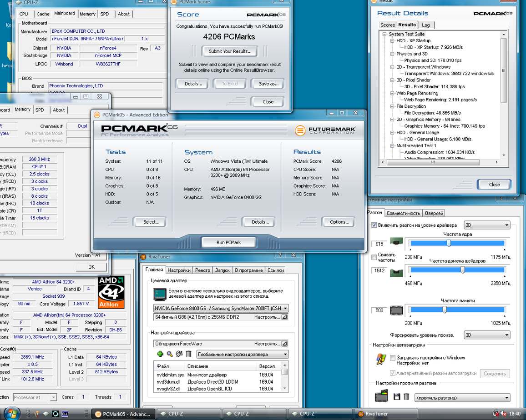Toggle the Связать частоты checkbox

coord(374,257)
